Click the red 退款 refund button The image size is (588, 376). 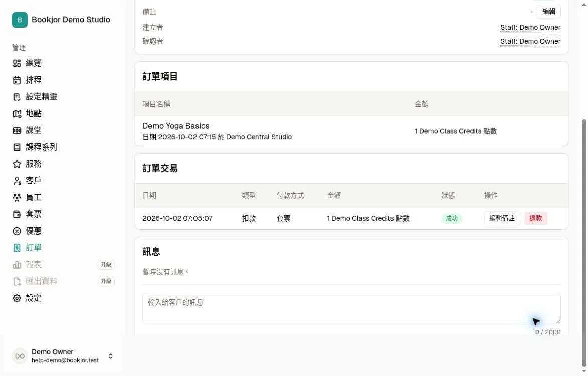click(535, 218)
